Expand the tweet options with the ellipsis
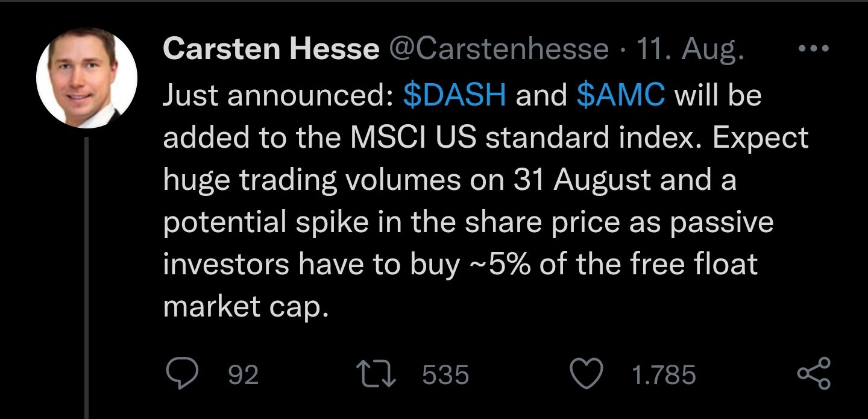 tap(814, 48)
